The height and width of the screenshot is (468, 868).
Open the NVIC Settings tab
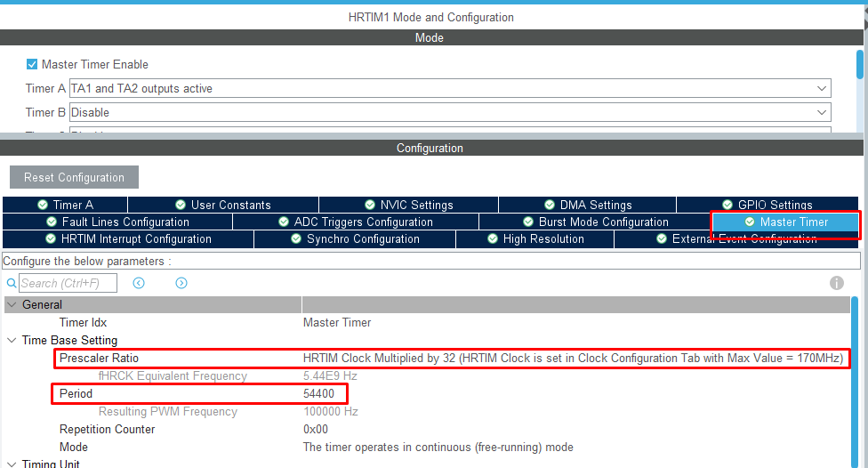tap(408, 205)
